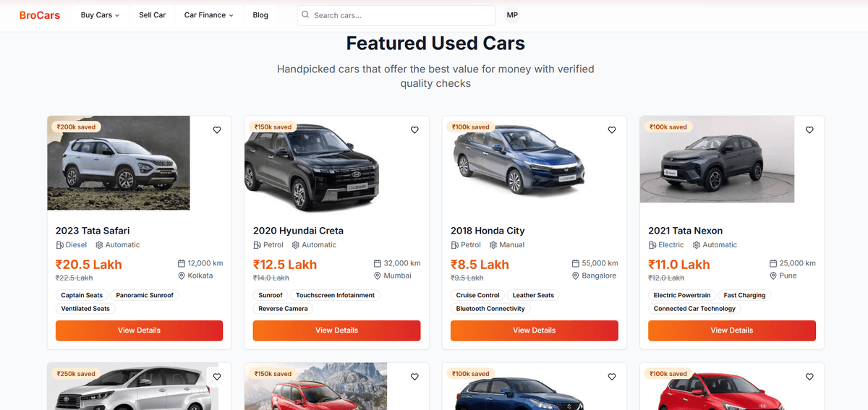The height and width of the screenshot is (410, 868).
Task: Open the Car Finance dropdown
Action: pyautogui.click(x=208, y=15)
